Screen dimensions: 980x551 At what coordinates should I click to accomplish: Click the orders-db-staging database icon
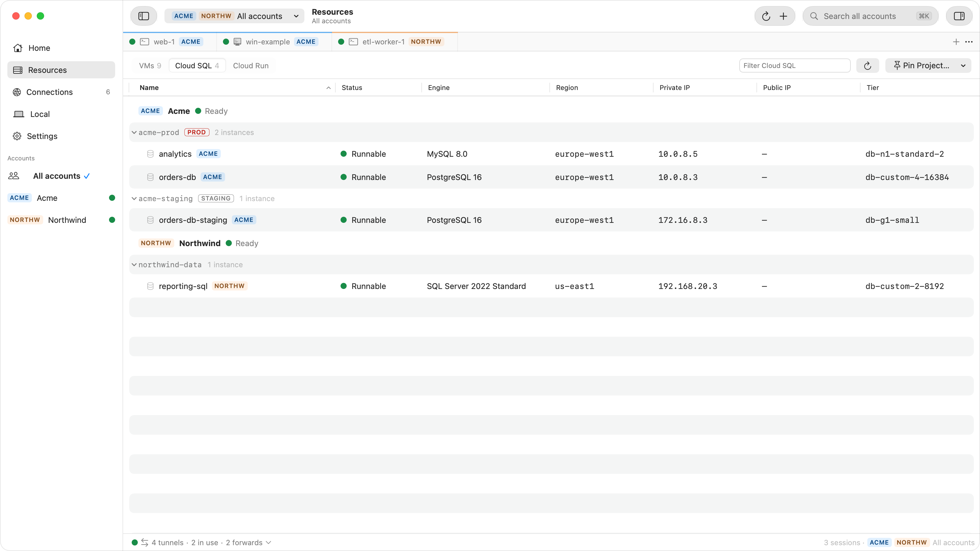(150, 220)
